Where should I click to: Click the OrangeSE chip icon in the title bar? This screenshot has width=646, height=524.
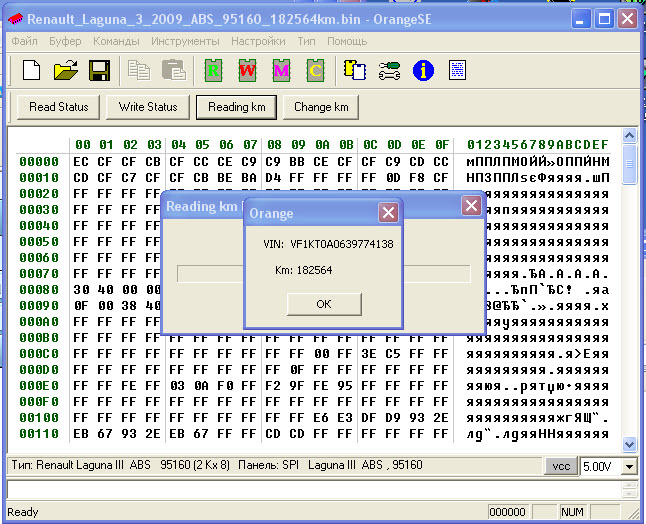point(15,19)
